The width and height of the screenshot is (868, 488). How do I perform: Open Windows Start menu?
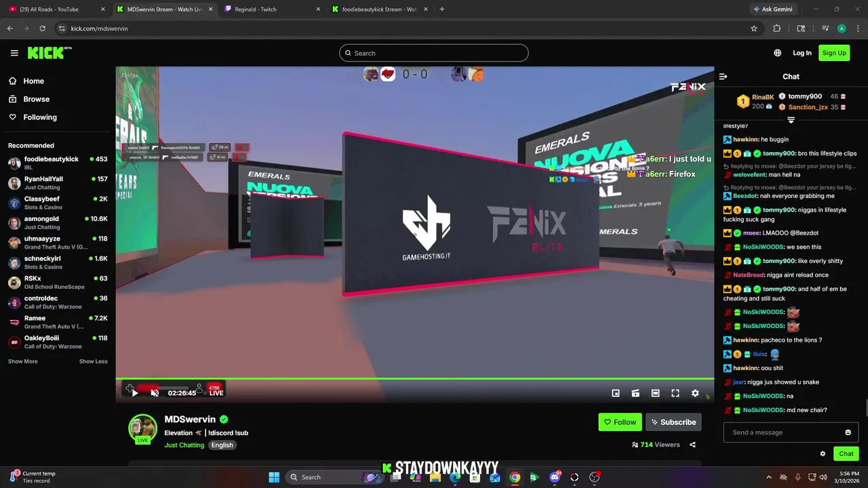pyautogui.click(x=274, y=477)
